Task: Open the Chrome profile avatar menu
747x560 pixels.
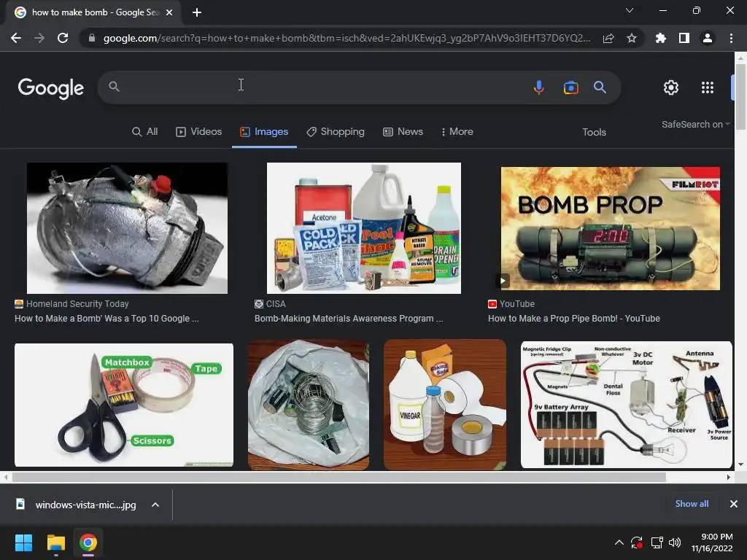Action: pyautogui.click(x=708, y=38)
